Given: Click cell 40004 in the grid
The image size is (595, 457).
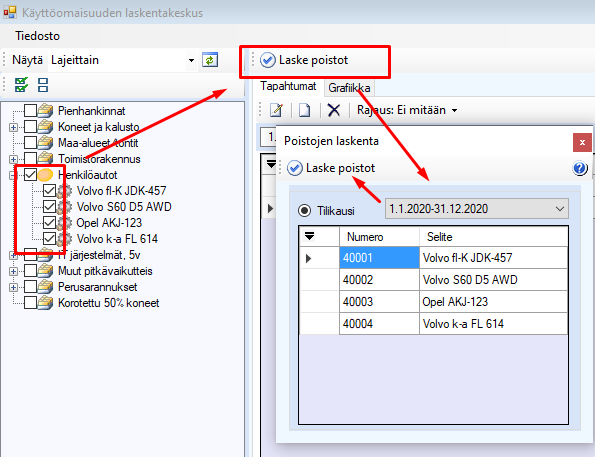Looking at the screenshot, I should coord(379,324).
